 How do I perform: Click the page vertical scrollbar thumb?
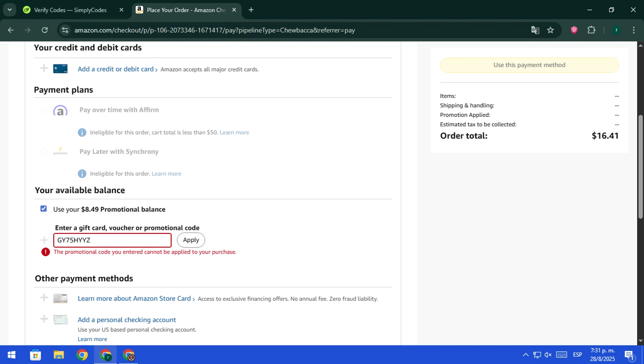point(640,167)
